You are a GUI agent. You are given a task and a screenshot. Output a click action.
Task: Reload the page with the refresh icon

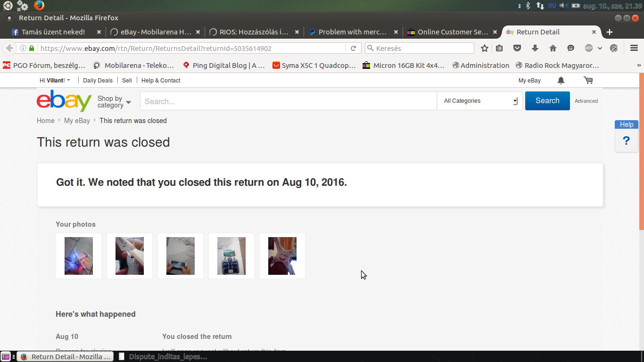353,48
